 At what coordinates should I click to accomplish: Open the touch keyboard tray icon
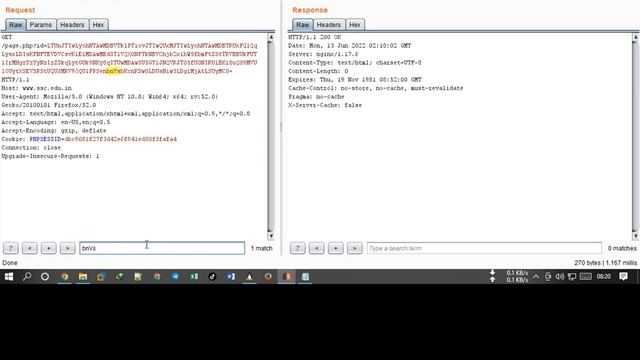tap(586, 277)
